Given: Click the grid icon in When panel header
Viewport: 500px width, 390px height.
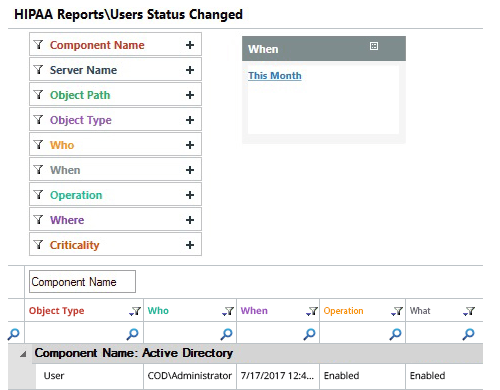Looking at the screenshot, I should pyautogui.click(x=374, y=46).
